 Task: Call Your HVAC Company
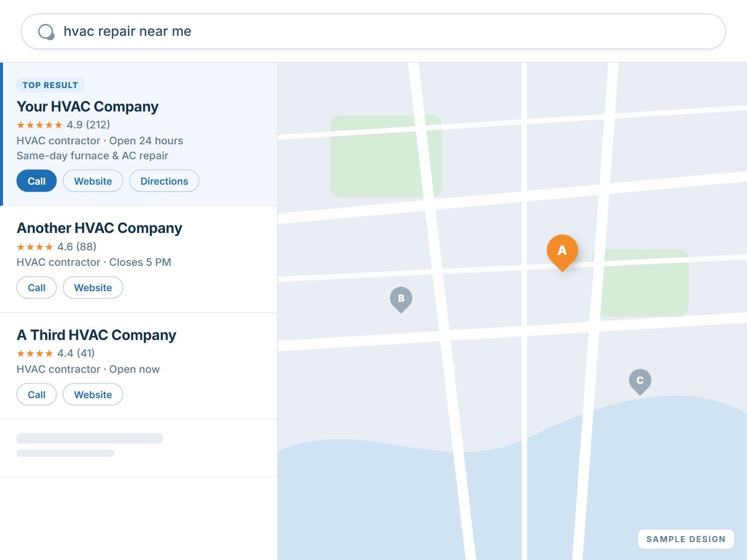pos(36,181)
